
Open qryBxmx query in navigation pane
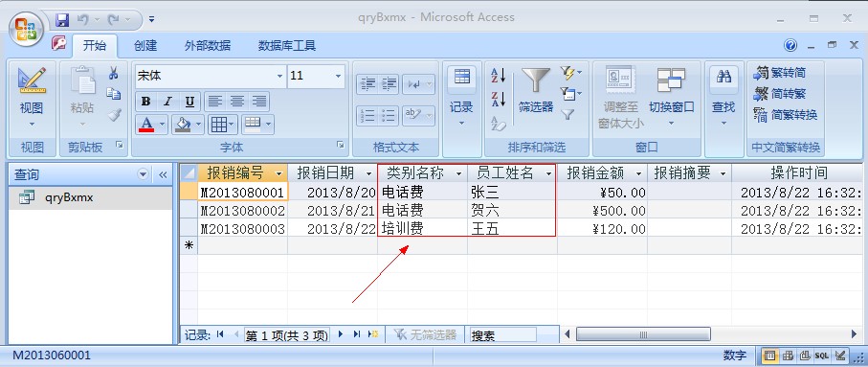(91, 198)
